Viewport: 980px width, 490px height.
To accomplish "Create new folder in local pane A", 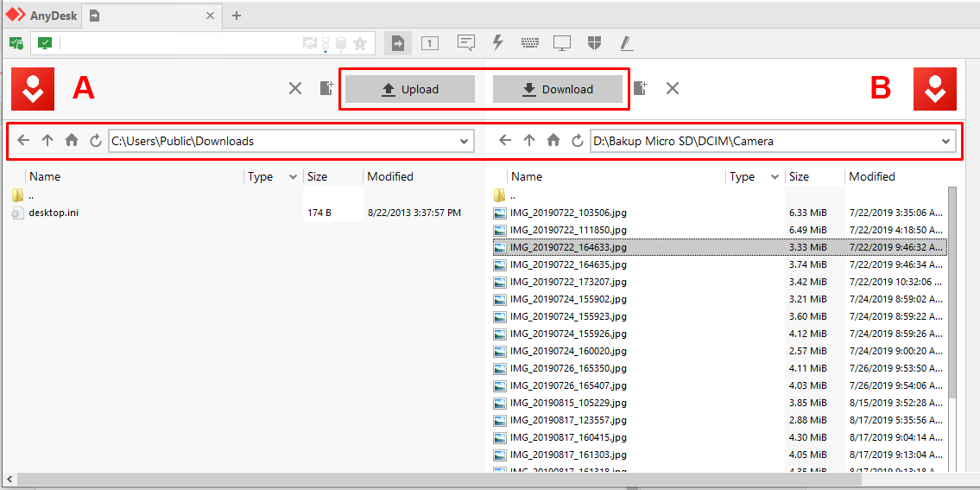I will pyautogui.click(x=327, y=88).
